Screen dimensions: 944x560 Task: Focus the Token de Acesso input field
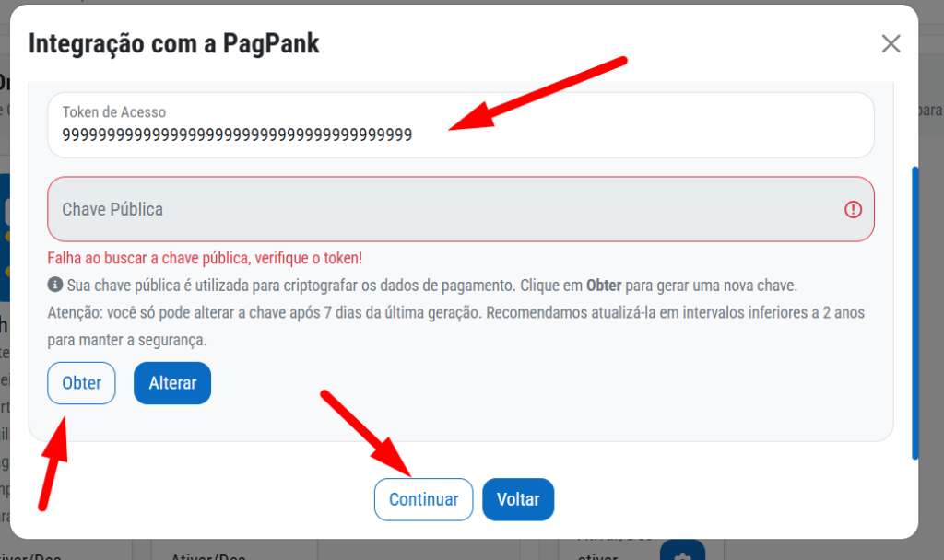point(461,125)
